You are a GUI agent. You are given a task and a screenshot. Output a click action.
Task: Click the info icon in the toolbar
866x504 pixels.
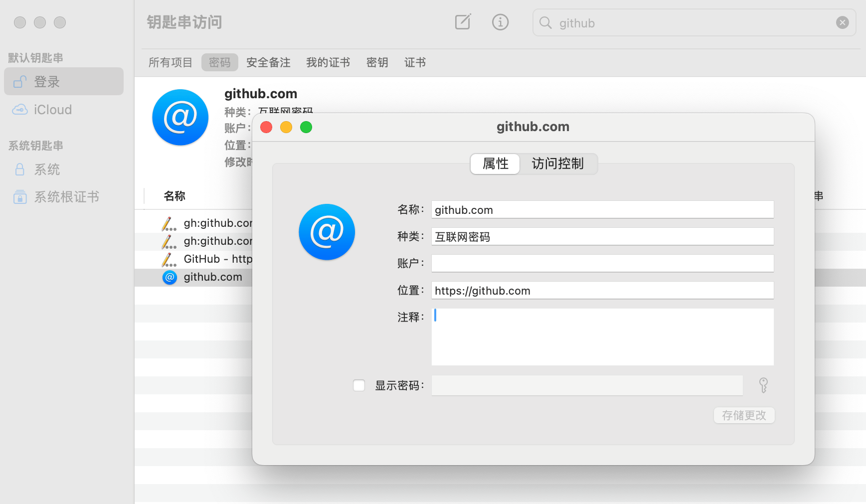pyautogui.click(x=500, y=22)
